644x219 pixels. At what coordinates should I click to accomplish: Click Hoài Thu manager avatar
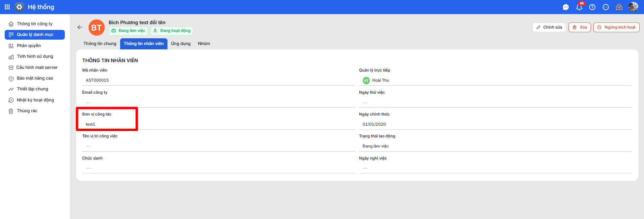[x=366, y=81]
